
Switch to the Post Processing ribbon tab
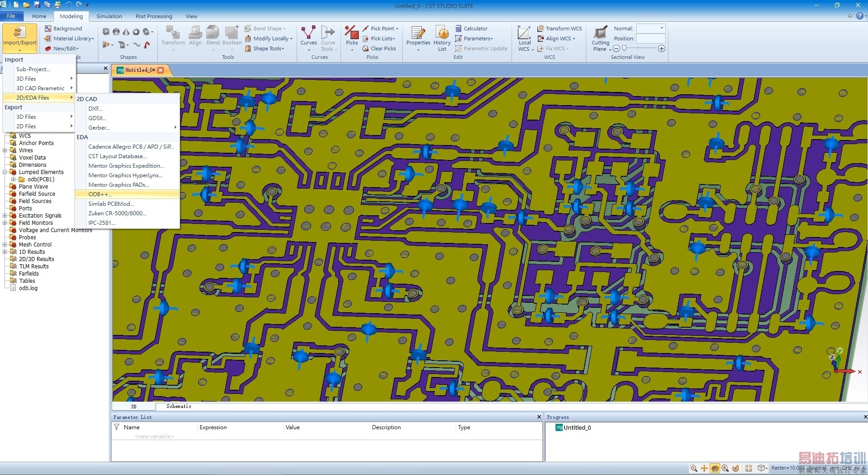154,16
